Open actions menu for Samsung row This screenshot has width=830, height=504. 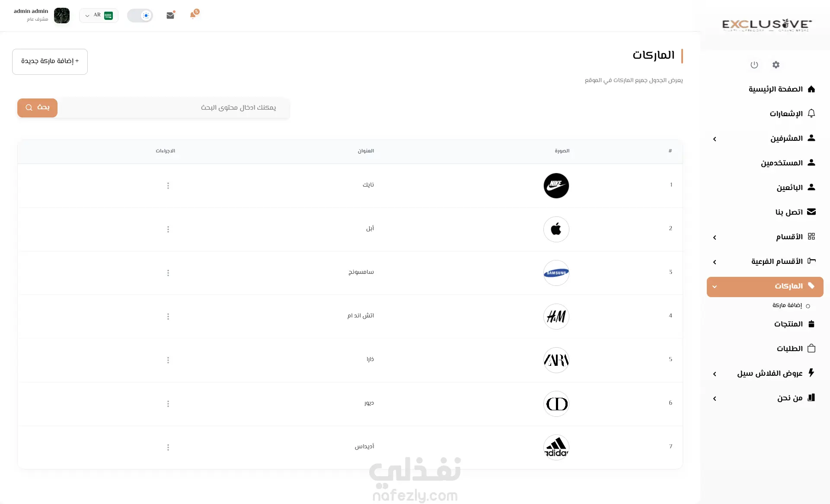coord(168,273)
